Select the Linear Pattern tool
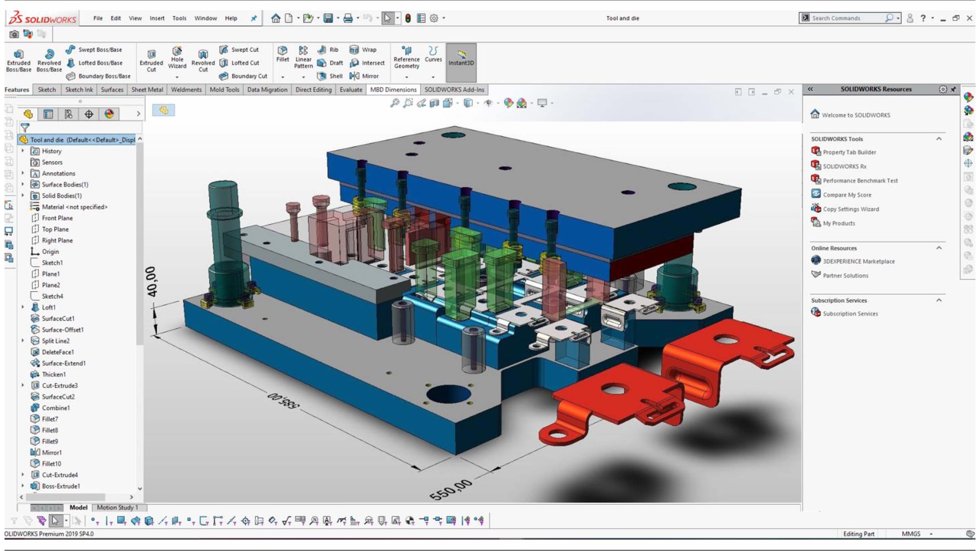 303,57
